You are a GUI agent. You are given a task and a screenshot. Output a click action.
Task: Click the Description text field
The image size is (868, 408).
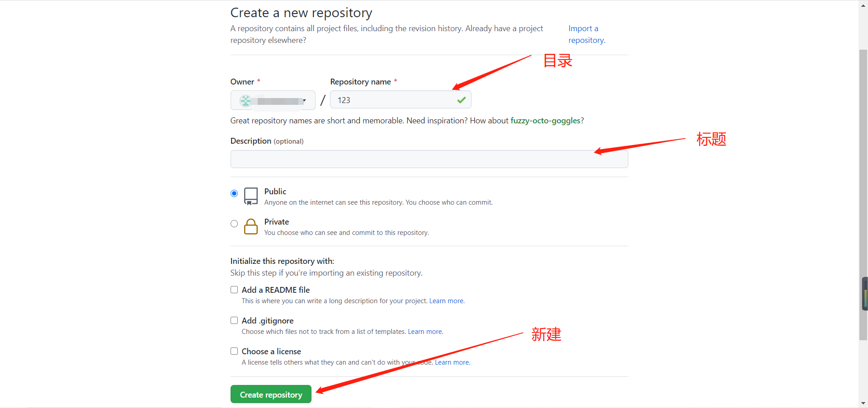[429, 159]
